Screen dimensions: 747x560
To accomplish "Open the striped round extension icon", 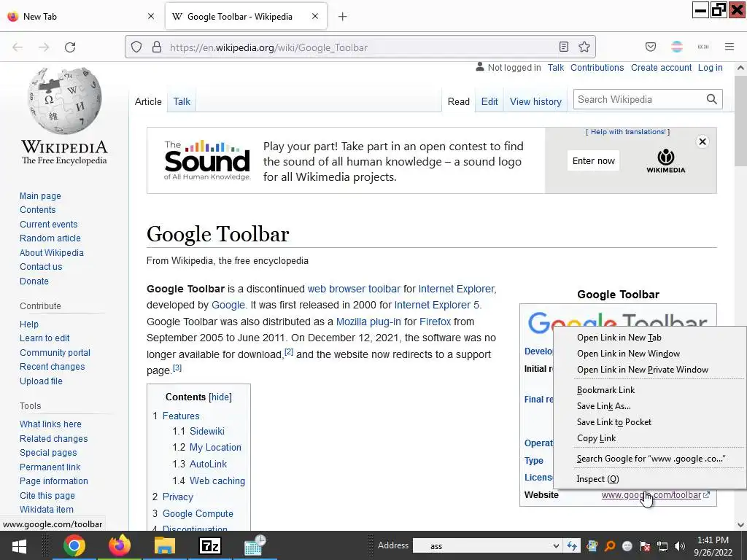I will click(x=677, y=47).
